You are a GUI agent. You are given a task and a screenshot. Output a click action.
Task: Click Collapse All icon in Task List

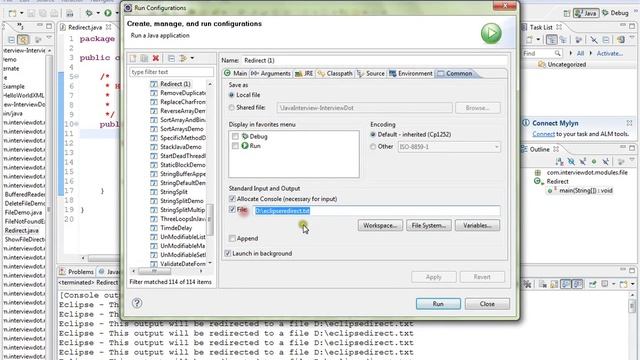click(606, 40)
